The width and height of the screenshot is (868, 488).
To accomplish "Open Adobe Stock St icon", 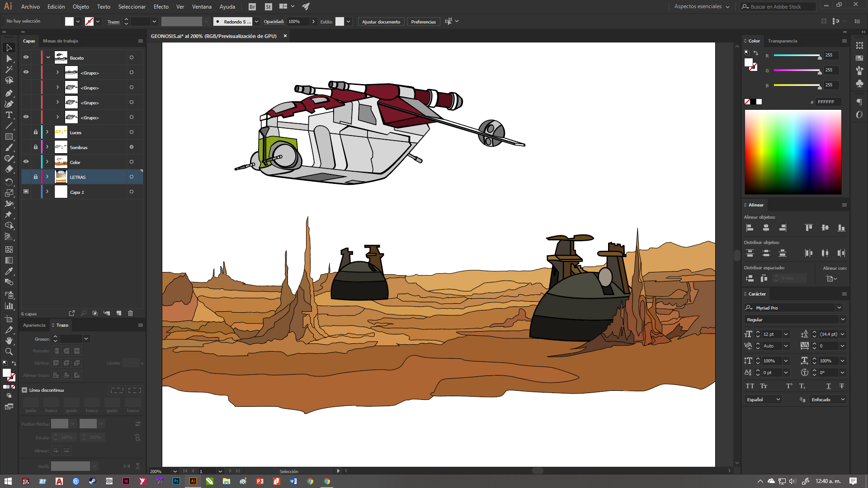I will click(269, 7).
